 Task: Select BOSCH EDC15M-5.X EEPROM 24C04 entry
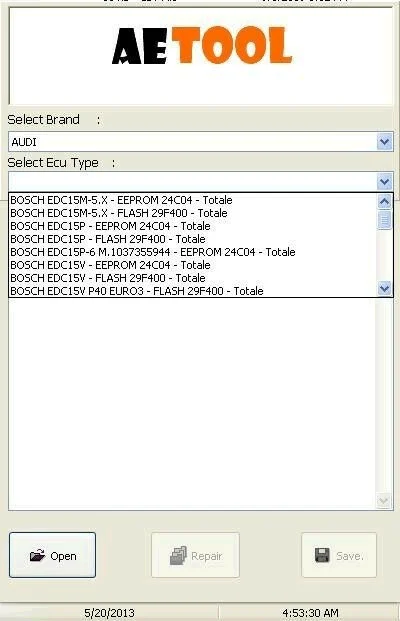(x=121, y=200)
